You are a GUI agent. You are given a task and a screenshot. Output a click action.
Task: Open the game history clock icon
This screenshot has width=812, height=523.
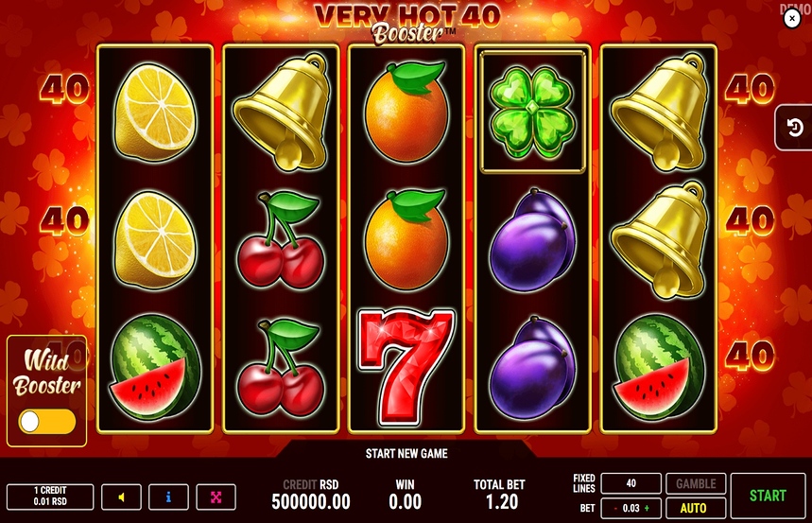794,128
